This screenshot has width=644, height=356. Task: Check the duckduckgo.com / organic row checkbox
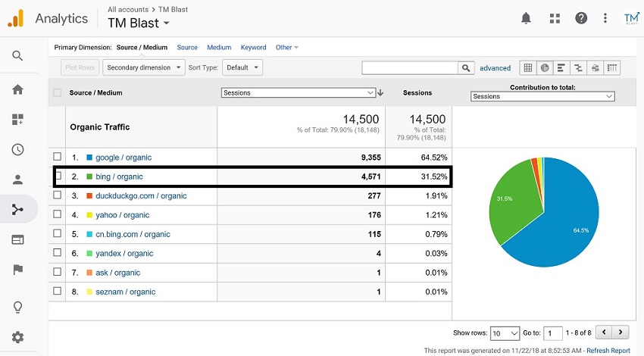pos(57,195)
